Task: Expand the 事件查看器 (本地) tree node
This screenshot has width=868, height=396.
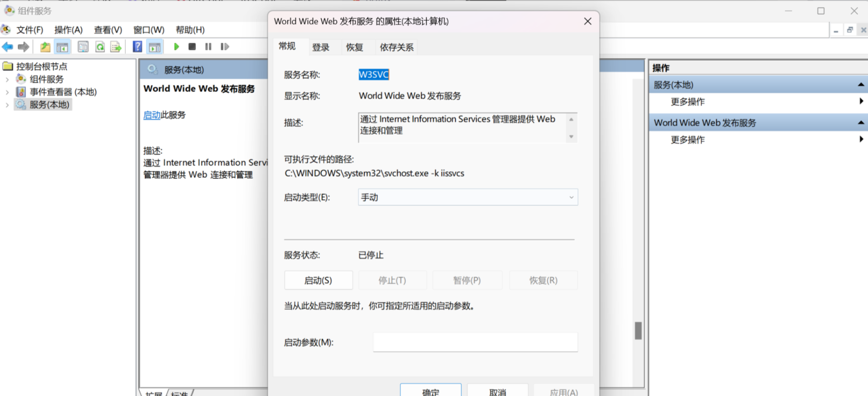Action: pos(7,93)
